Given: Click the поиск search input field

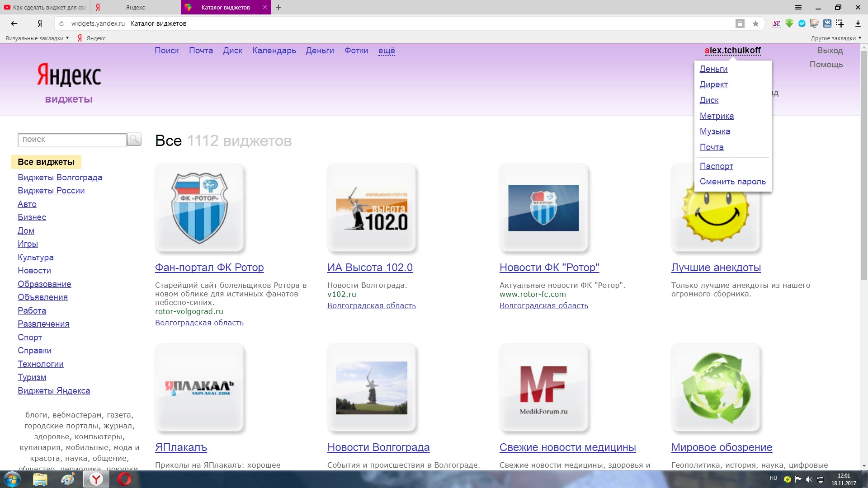Looking at the screenshot, I should coord(72,140).
